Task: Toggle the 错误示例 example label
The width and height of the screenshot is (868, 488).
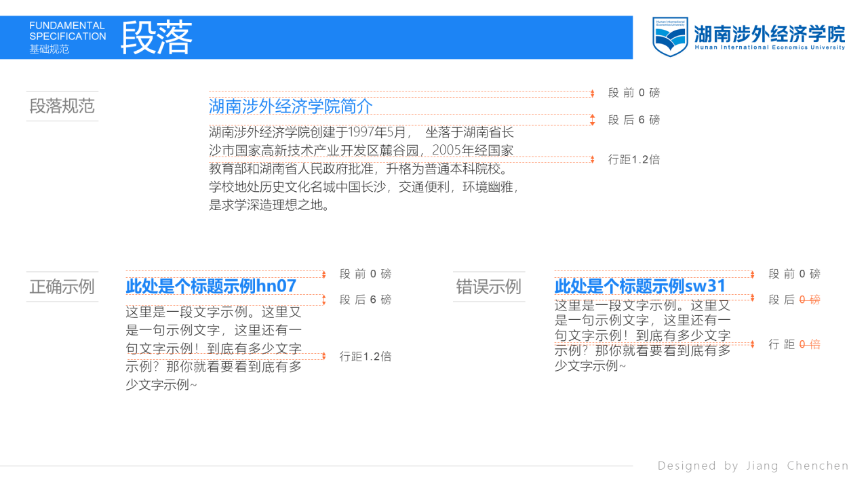Action: (x=489, y=287)
